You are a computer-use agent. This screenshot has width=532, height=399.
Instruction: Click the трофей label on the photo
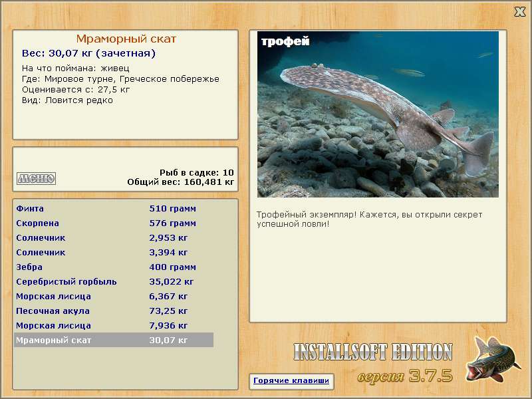285,41
